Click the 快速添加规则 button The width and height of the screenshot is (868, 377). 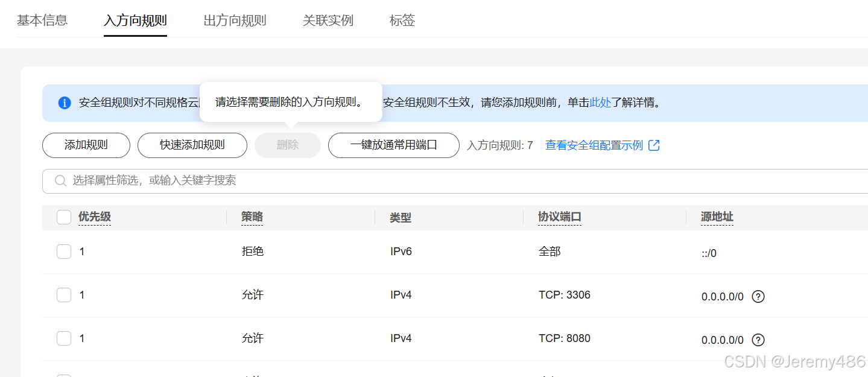192,145
